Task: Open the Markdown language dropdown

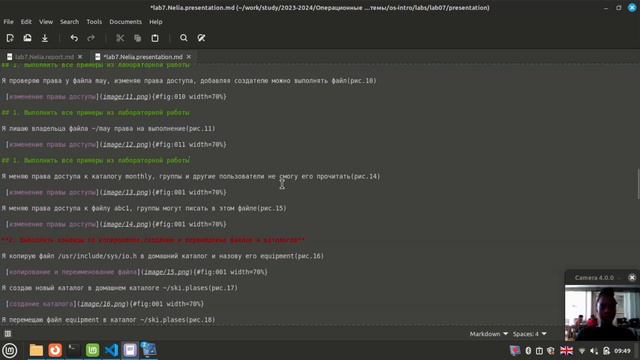Action: point(489,334)
